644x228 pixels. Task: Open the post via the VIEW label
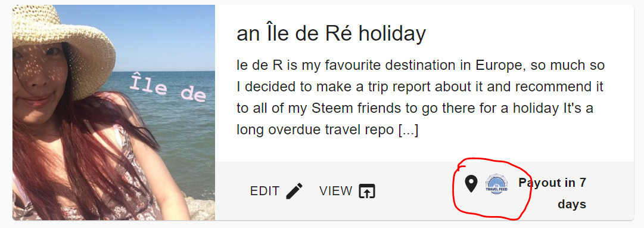click(x=335, y=191)
